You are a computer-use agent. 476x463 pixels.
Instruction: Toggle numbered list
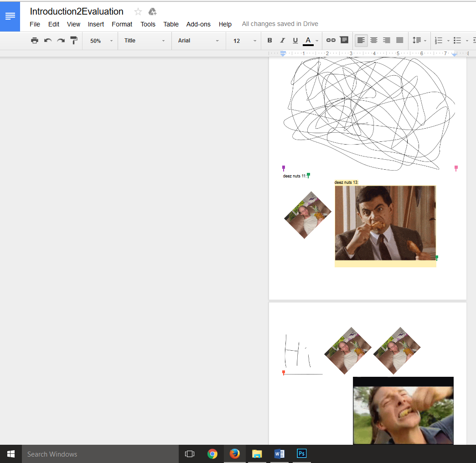[439, 41]
